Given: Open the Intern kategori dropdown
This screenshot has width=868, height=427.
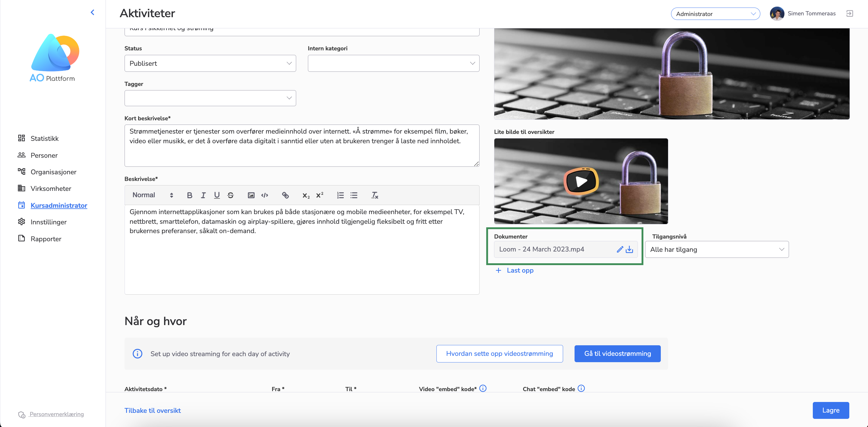Looking at the screenshot, I should [x=393, y=63].
